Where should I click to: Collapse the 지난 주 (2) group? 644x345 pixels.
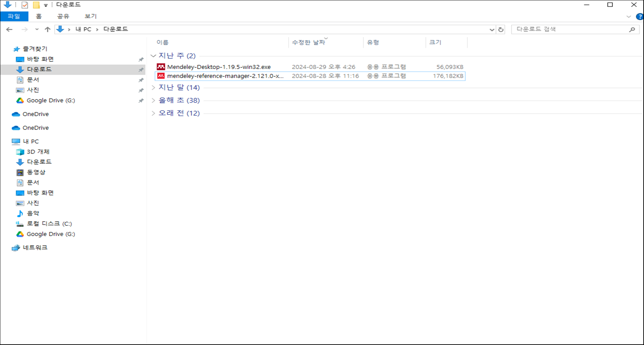pyautogui.click(x=153, y=56)
